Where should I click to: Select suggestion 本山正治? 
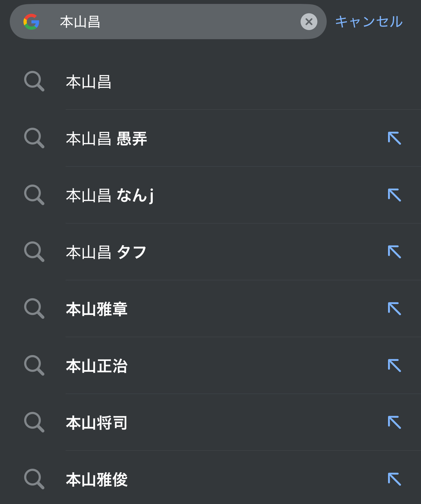click(x=97, y=366)
